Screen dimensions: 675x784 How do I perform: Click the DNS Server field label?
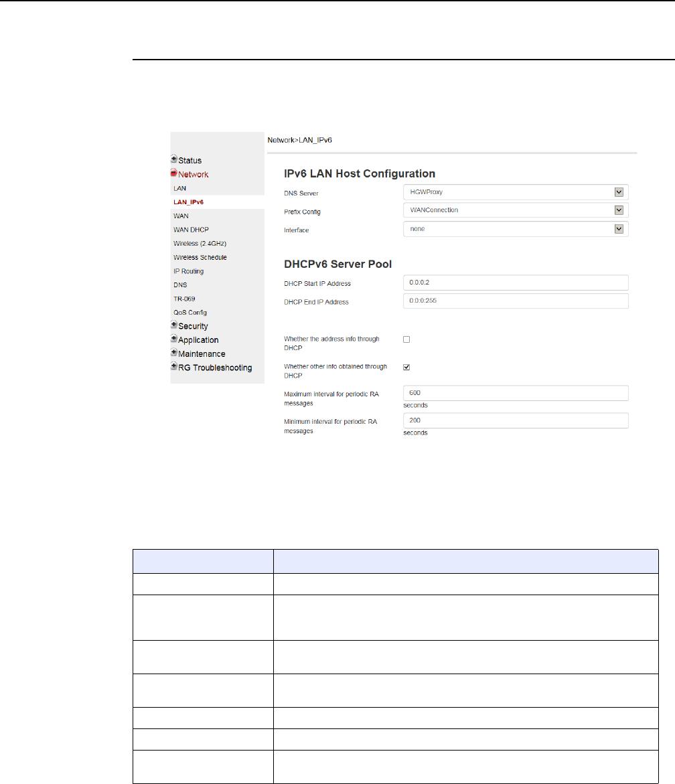(x=301, y=193)
